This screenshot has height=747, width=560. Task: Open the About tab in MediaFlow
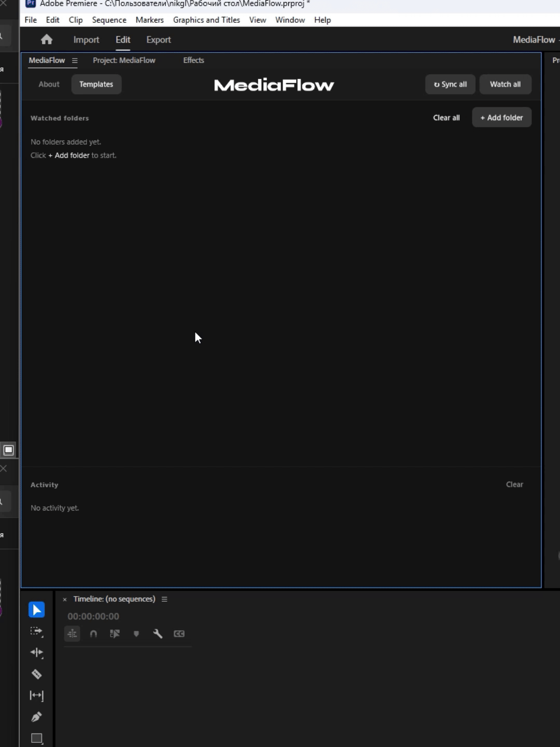[x=49, y=84]
